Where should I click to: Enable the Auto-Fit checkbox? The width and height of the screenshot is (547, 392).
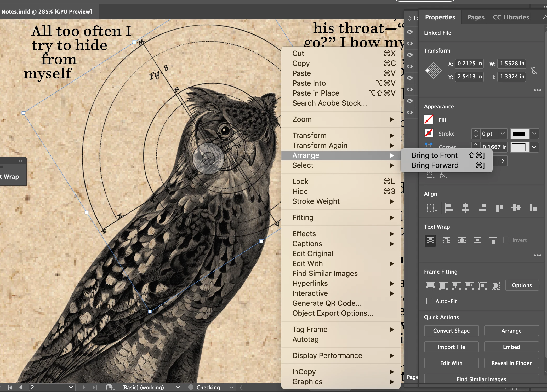coord(429,301)
